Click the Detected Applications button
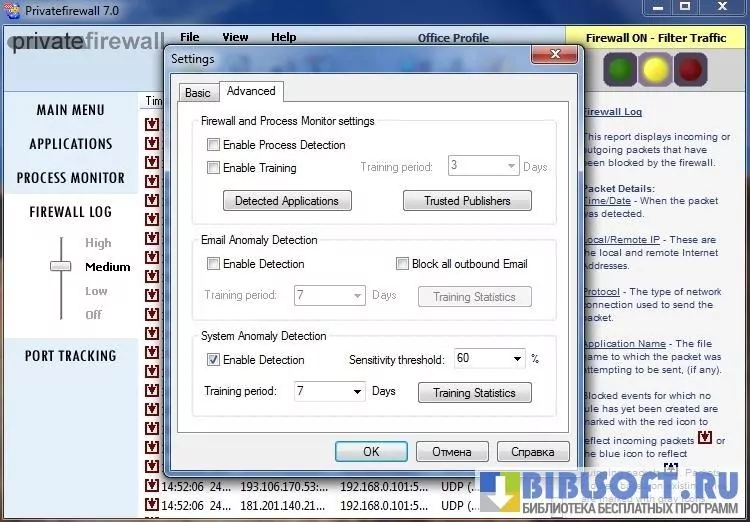 [286, 201]
